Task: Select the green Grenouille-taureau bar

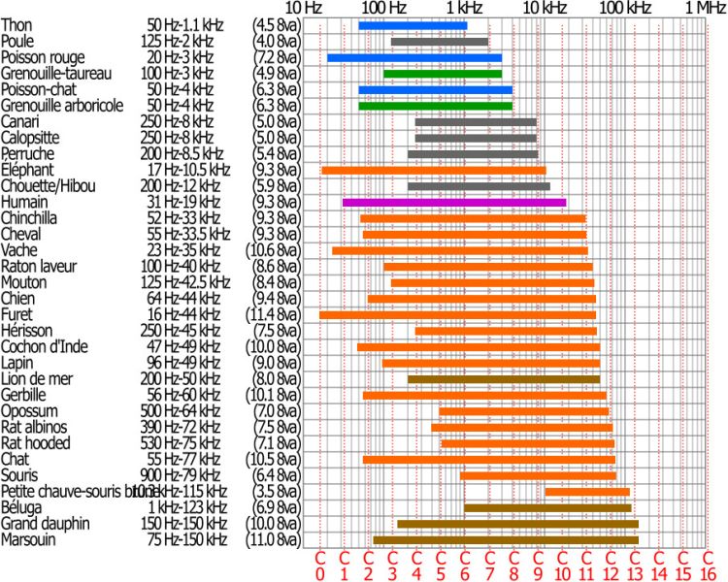Action: [x=443, y=74]
